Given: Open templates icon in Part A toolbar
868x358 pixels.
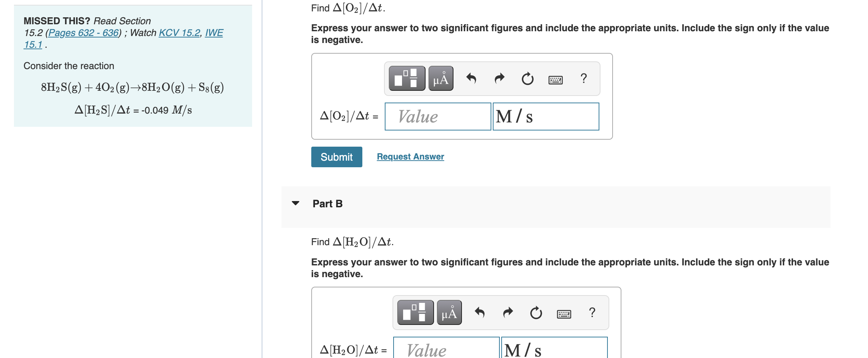Looking at the screenshot, I should tap(407, 78).
